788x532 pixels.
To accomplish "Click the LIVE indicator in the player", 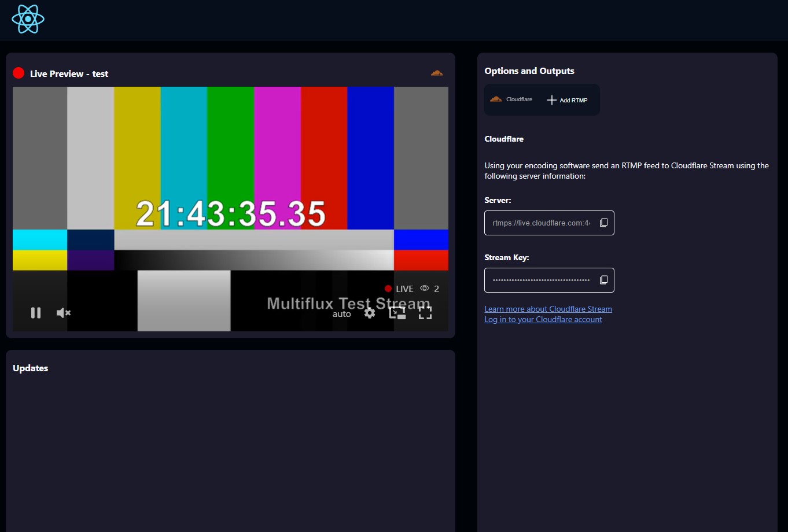I will (399, 289).
